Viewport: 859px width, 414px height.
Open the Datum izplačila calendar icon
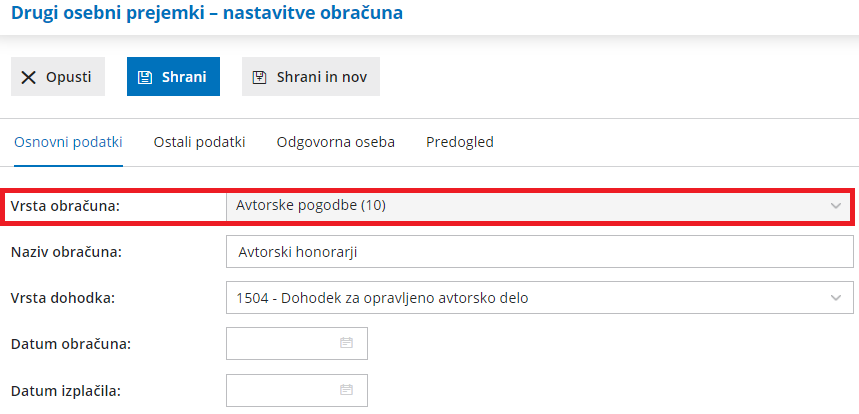pos(347,390)
